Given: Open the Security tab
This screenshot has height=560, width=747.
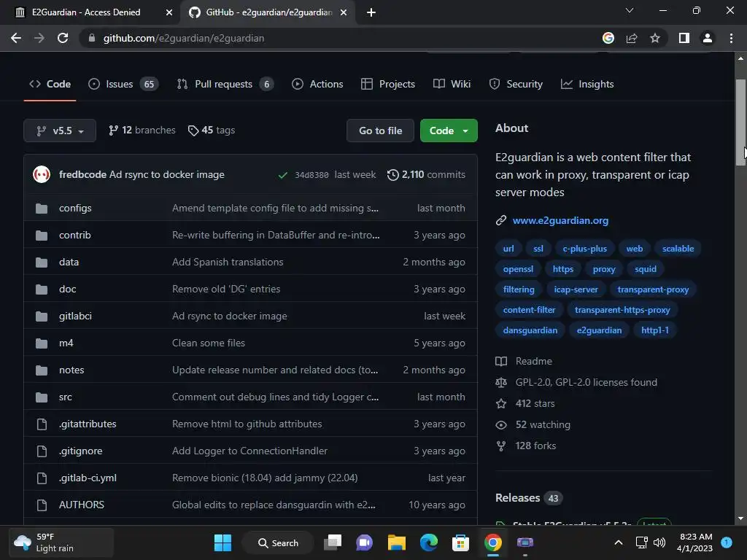Looking at the screenshot, I should (516, 85).
